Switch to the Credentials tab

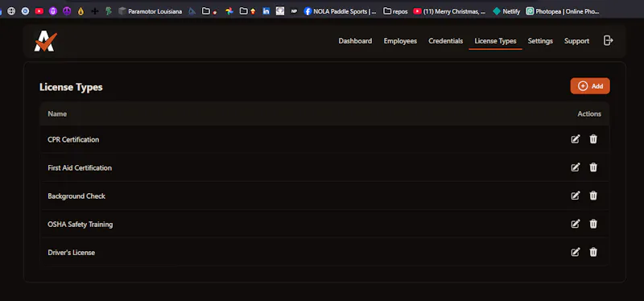point(446,41)
